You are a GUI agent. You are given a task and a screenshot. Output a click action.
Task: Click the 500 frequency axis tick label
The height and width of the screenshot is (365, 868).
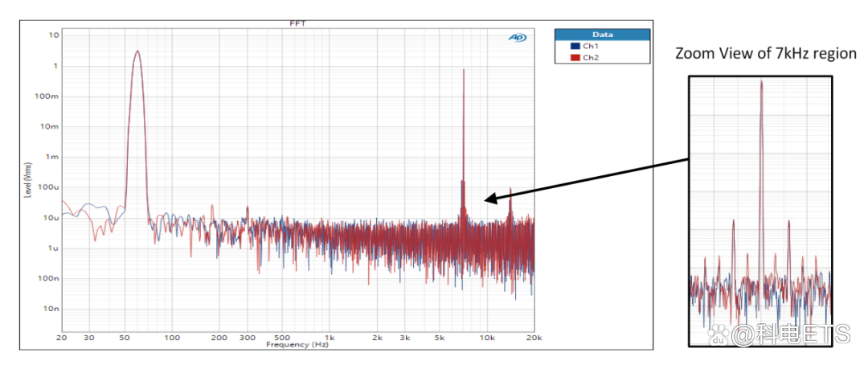(282, 338)
